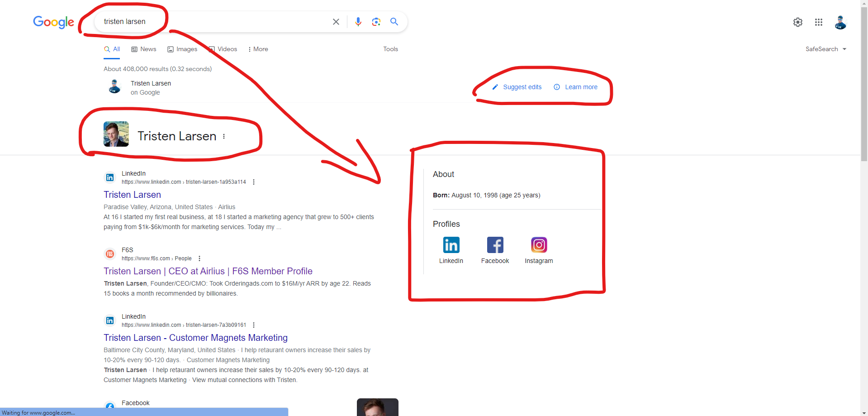
Task: Click the Profiles heading in the panel
Action: (x=446, y=224)
